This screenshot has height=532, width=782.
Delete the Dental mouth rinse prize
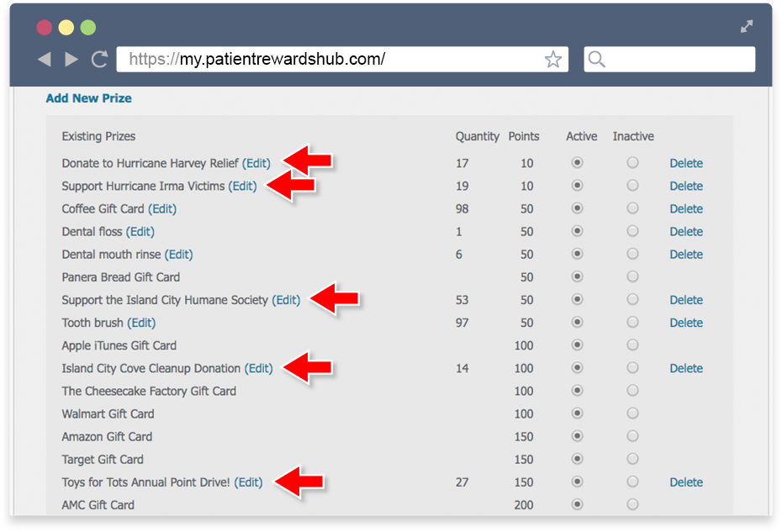tap(686, 255)
